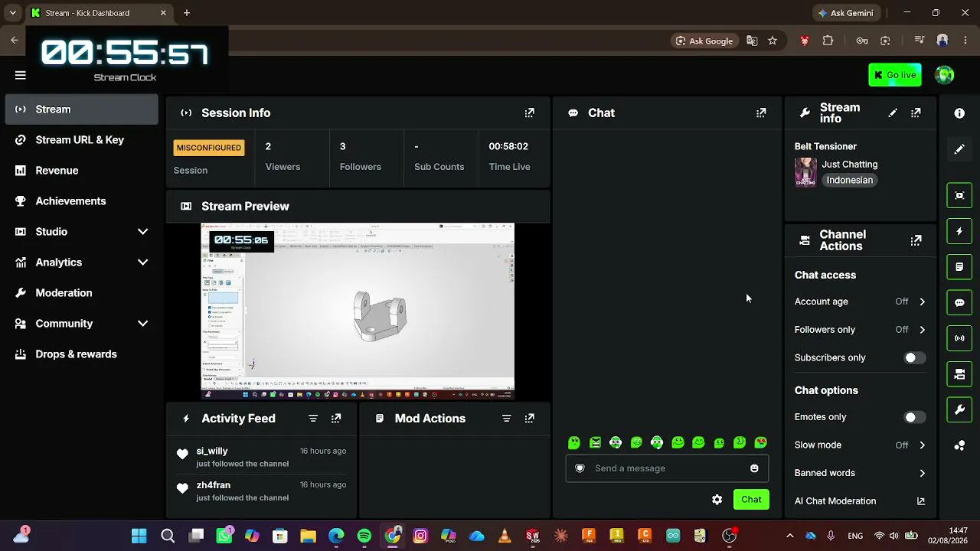This screenshot has width=980, height=551.
Task: Click the Ask Gemini button
Action: [845, 13]
